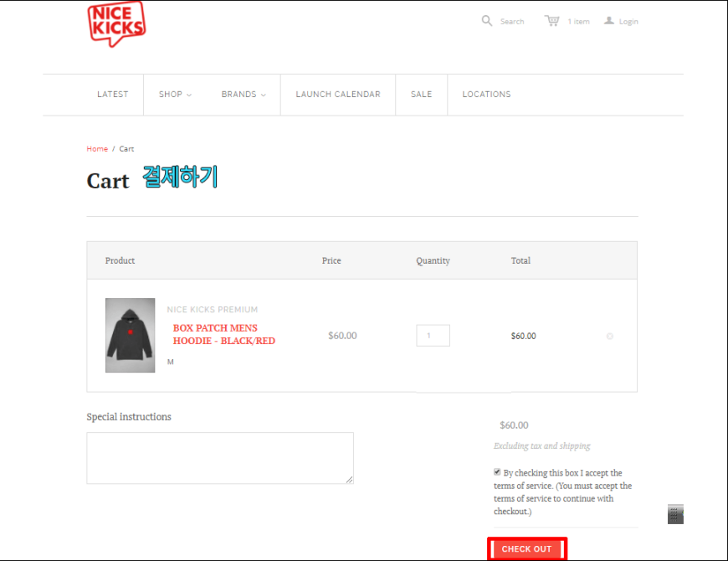Click the Product column header
This screenshot has width=728, height=561.
[x=120, y=260]
